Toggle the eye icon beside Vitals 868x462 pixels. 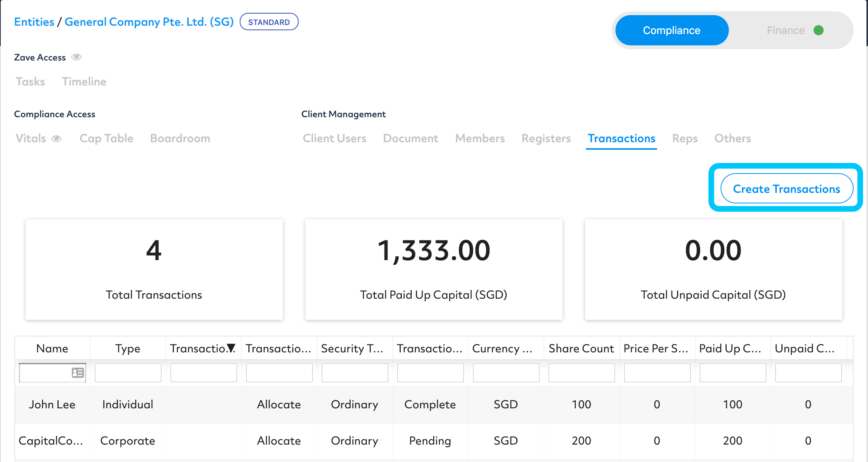point(56,139)
